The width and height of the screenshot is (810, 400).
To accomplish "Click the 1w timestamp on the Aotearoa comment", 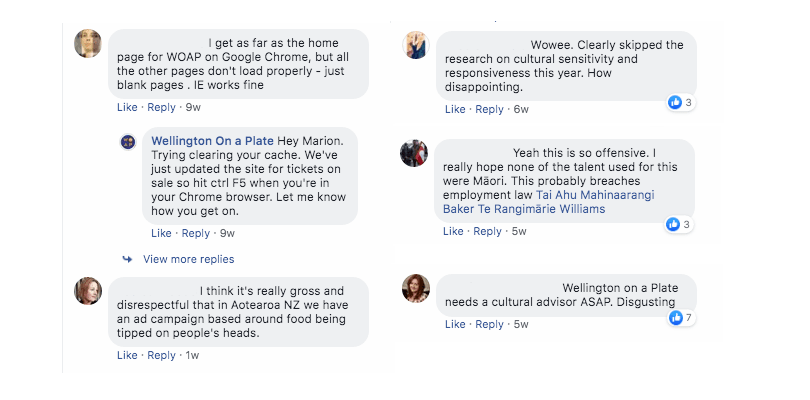I will pos(193,355).
